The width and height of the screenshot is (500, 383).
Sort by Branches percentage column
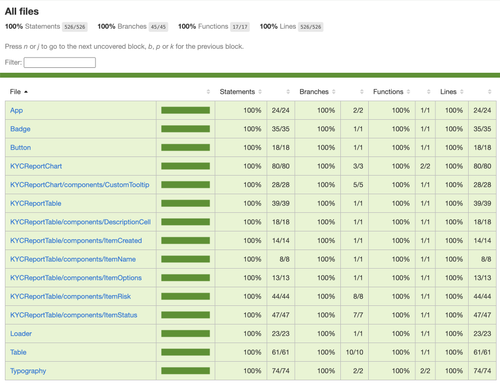(317, 92)
